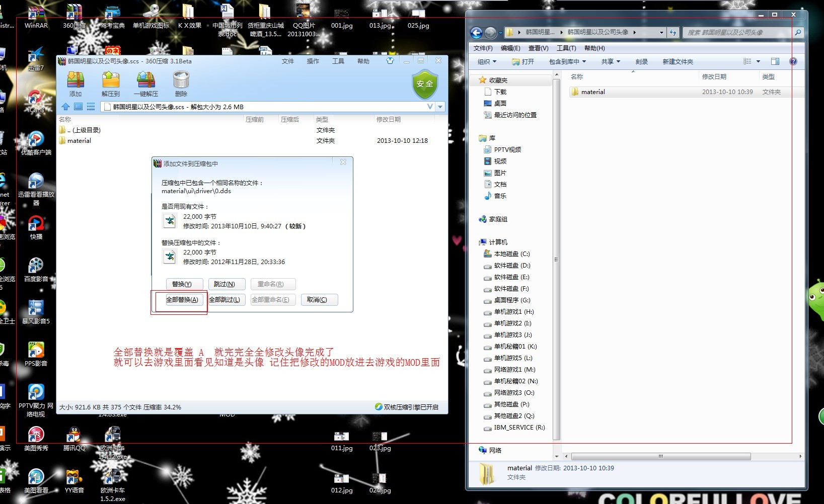This screenshot has width=824, height=504.
Task: Click the green 安全 shield badge
Action: [x=424, y=84]
